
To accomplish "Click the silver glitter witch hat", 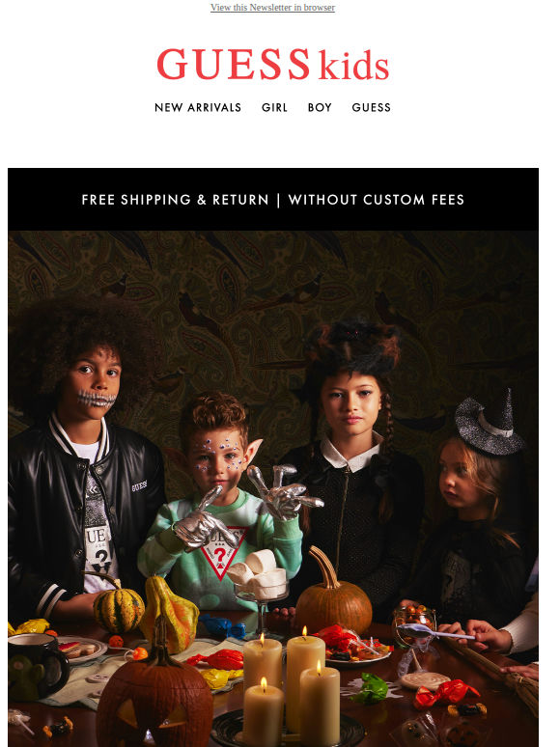I will (x=490, y=425).
